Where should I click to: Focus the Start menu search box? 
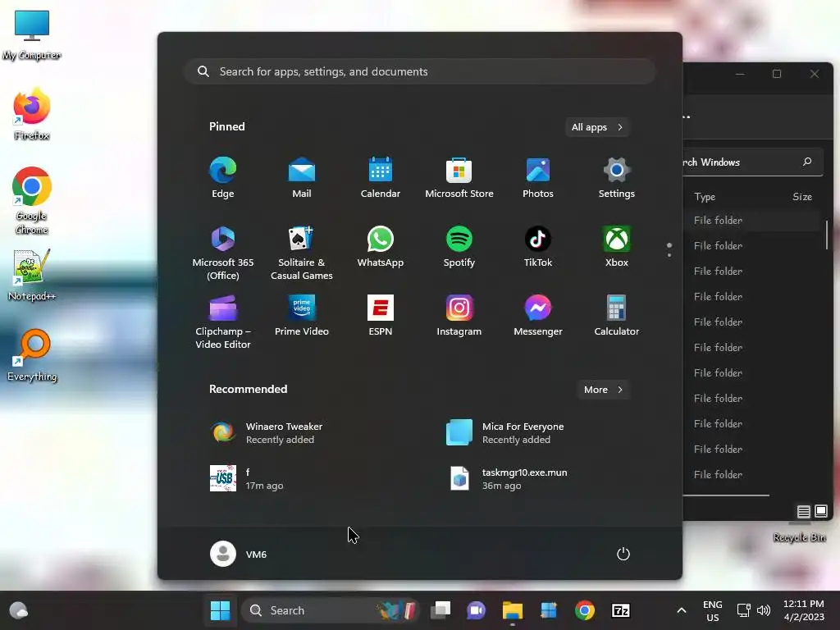point(420,71)
